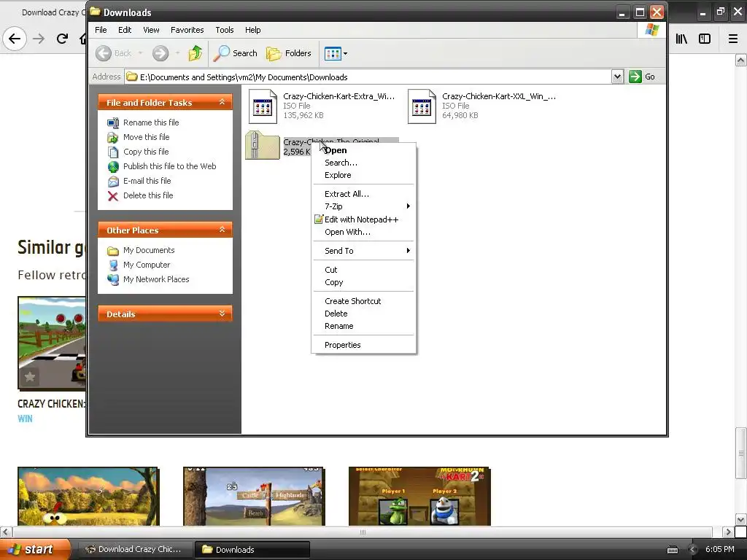
Task: Open the Favorites menu
Action: point(187,30)
